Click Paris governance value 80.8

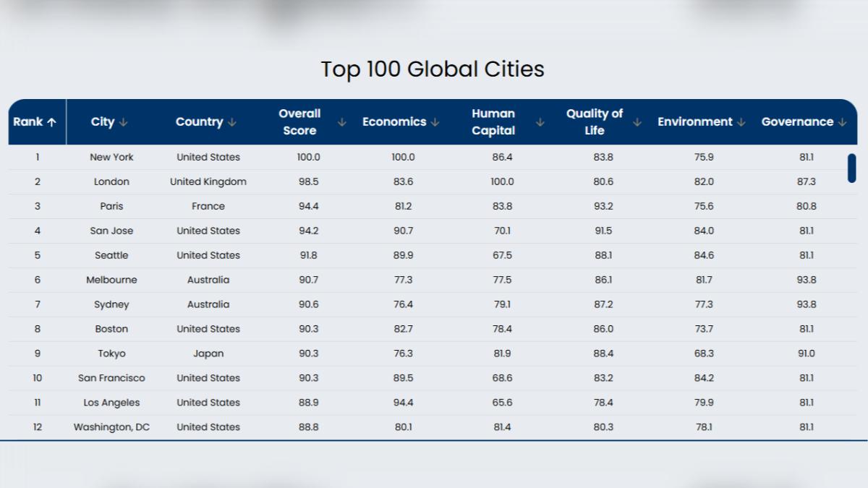[807, 206]
